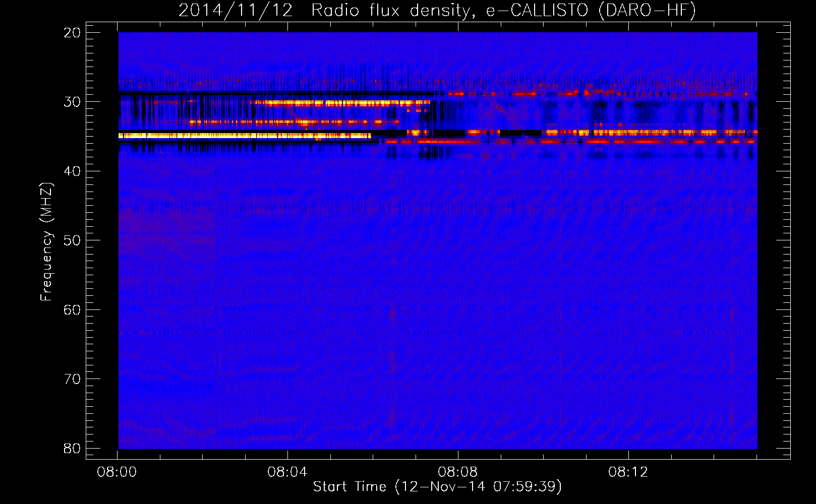Select the 60 MHz frequency tick label
Viewport: 816px width, 504px height.
73,309
